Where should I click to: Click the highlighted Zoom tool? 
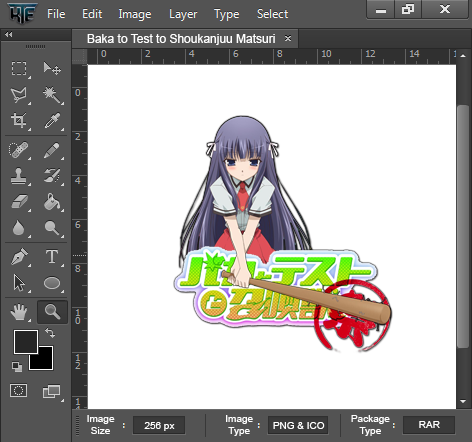click(x=52, y=312)
